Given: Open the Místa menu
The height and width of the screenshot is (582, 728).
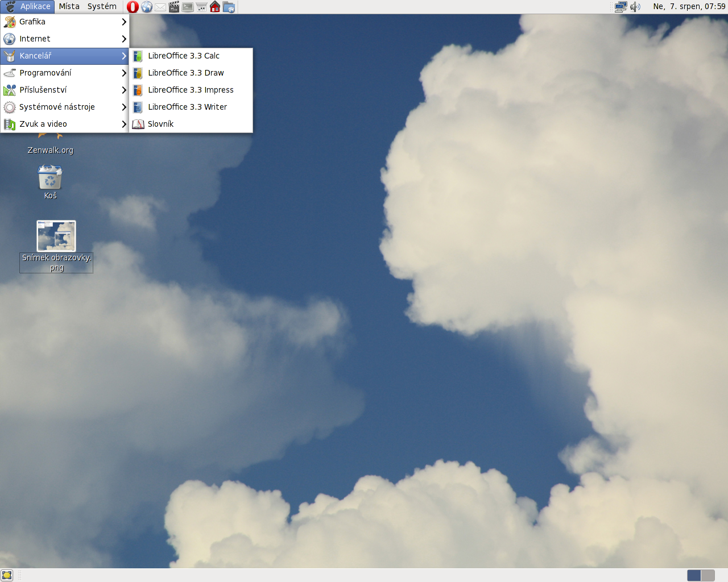Looking at the screenshot, I should 69,7.
